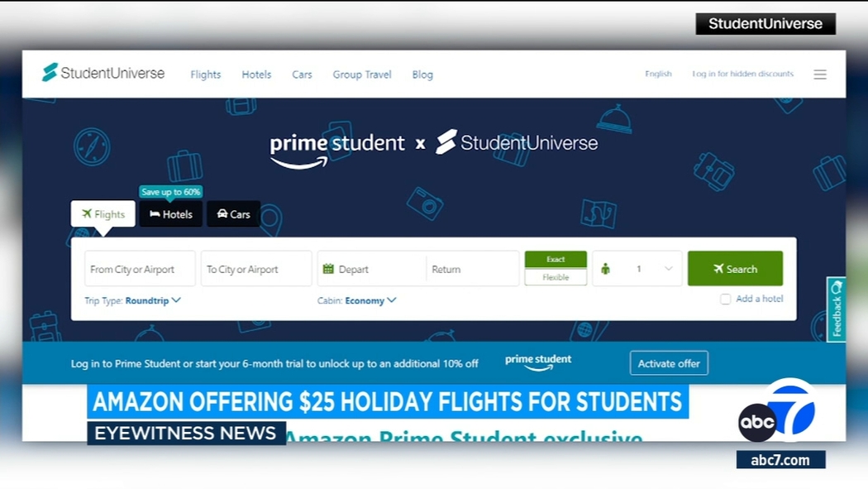Open the hamburger menu icon
868x489 pixels.
820,74
